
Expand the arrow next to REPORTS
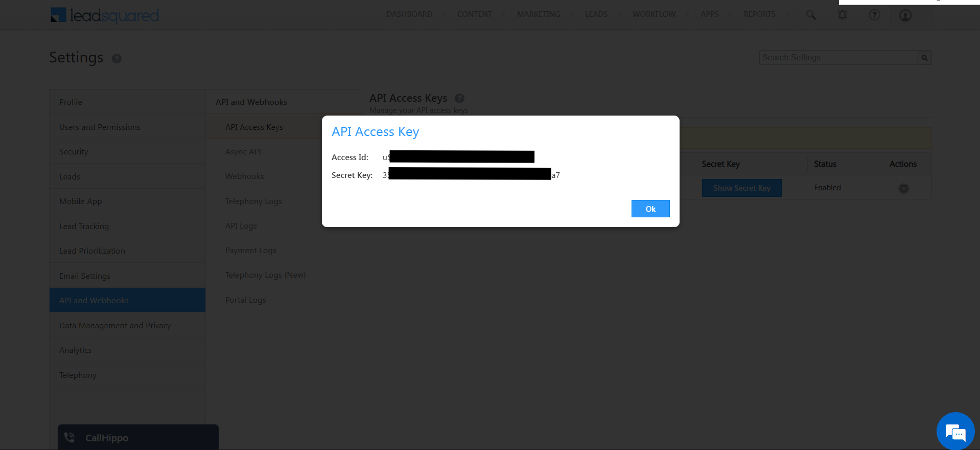coord(786,14)
